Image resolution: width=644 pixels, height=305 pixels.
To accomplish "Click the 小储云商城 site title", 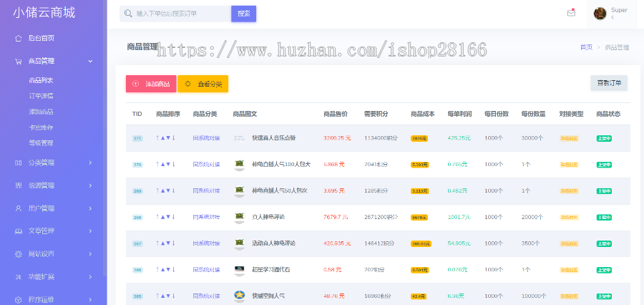I will [x=44, y=13].
